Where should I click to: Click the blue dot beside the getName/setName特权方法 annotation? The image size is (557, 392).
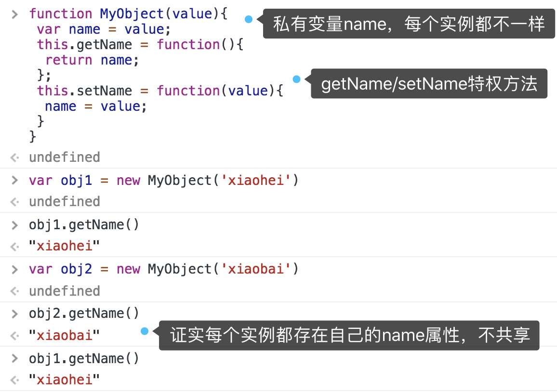(296, 79)
